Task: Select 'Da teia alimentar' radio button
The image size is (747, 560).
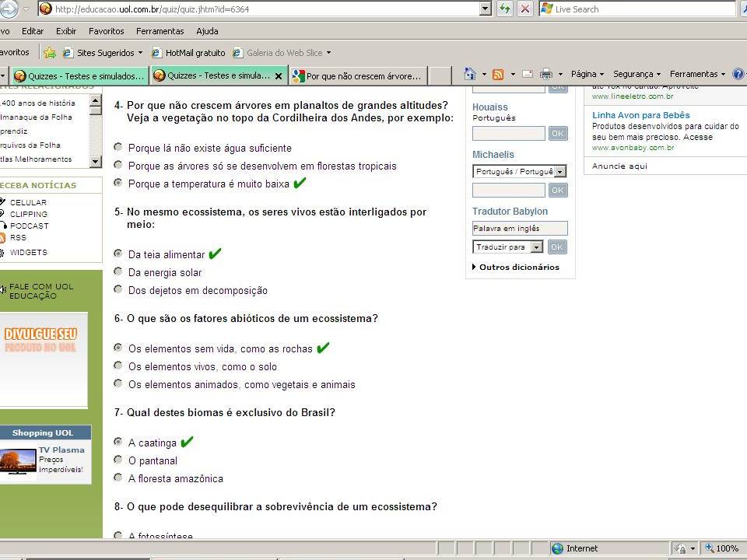Action: coord(118,254)
